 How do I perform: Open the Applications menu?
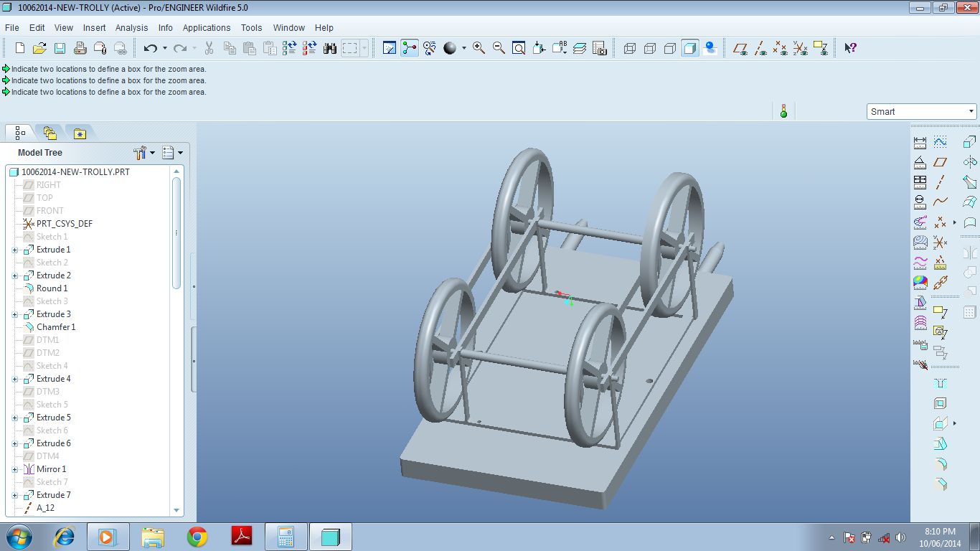207,28
